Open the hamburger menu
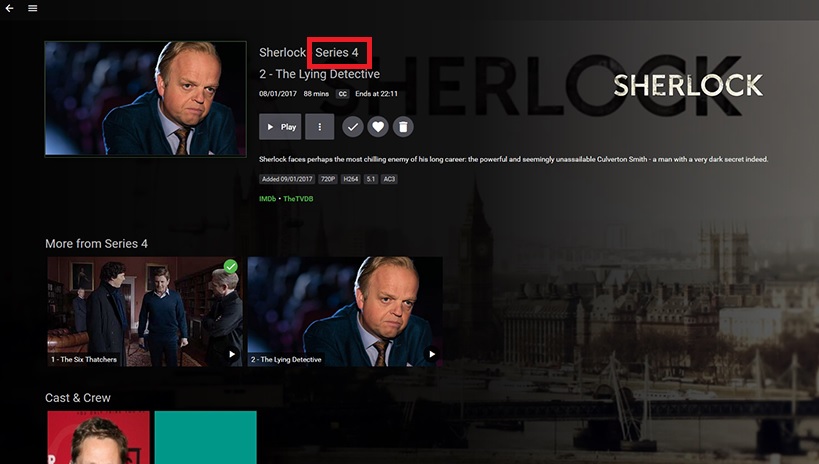Viewport: 819px width, 464px height. tap(32, 8)
